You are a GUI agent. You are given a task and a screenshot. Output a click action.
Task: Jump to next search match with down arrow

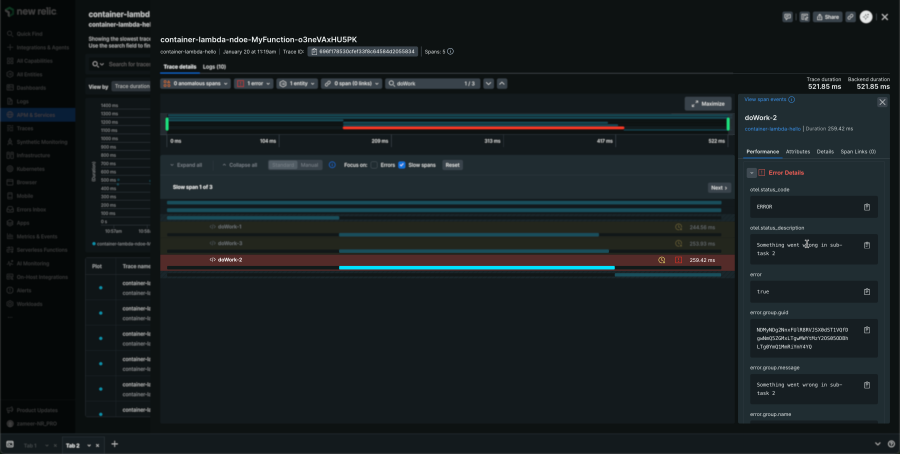(x=488, y=84)
